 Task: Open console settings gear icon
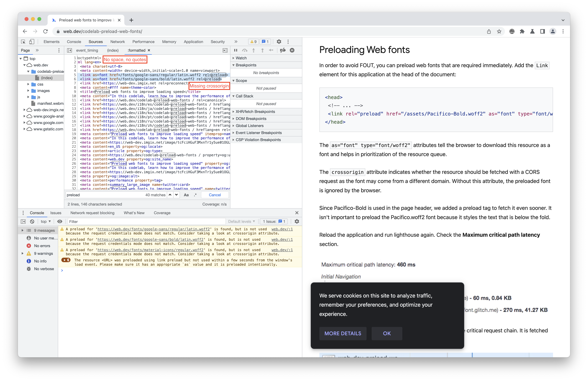click(x=297, y=221)
